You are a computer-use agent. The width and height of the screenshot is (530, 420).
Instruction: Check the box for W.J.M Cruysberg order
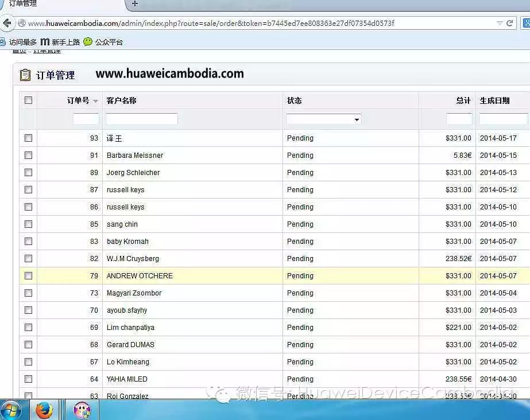pos(28,258)
